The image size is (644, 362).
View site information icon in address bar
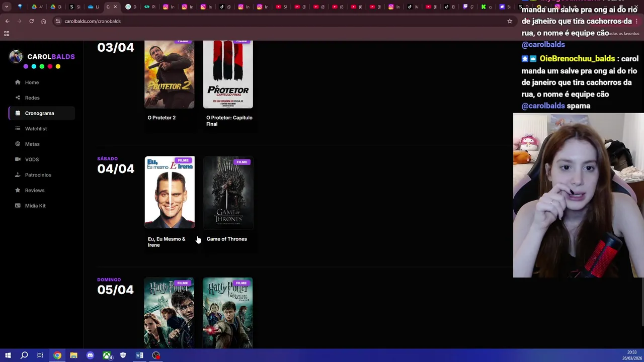(x=58, y=21)
